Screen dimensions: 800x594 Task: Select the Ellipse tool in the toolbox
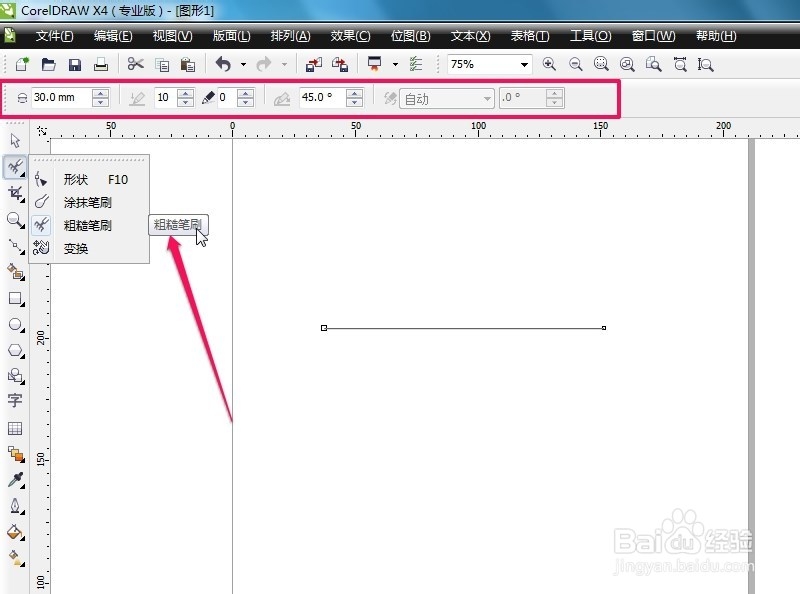tap(15, 325)
